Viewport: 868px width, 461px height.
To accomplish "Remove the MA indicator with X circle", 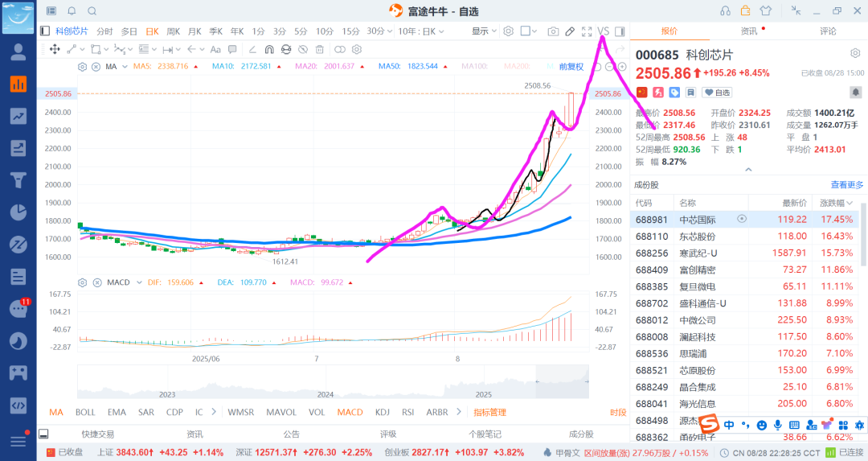I will [x=96, y=67].
